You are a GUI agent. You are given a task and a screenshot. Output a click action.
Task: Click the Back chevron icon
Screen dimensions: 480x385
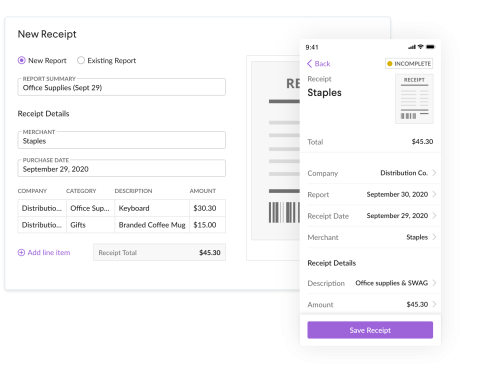(x=309, y=64)
